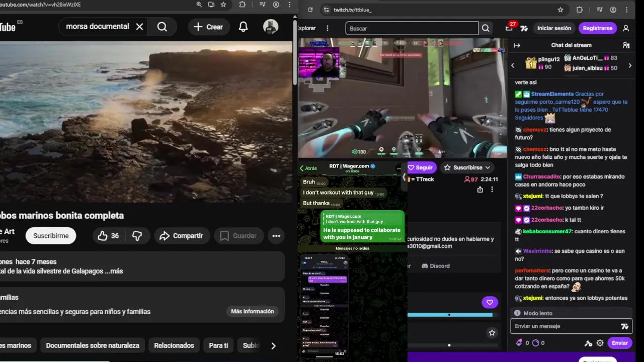This screenshot has width=644, height=362.
Task: Open chat community users icon
Action: click(x=626, y=45)
